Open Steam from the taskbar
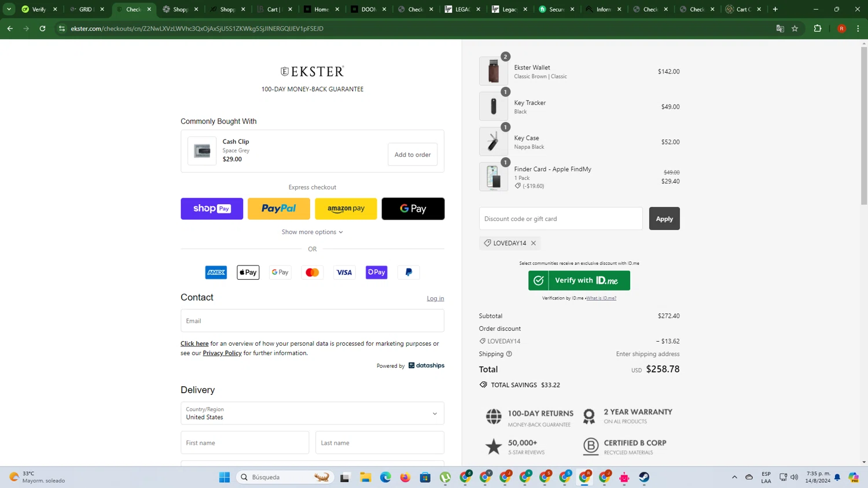868x488 pixels. [x=644, y=477]
